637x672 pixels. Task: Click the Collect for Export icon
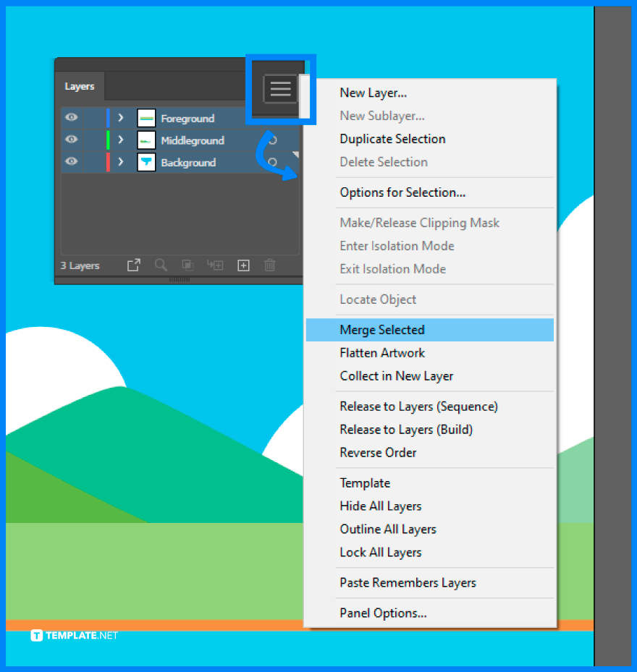133,265
